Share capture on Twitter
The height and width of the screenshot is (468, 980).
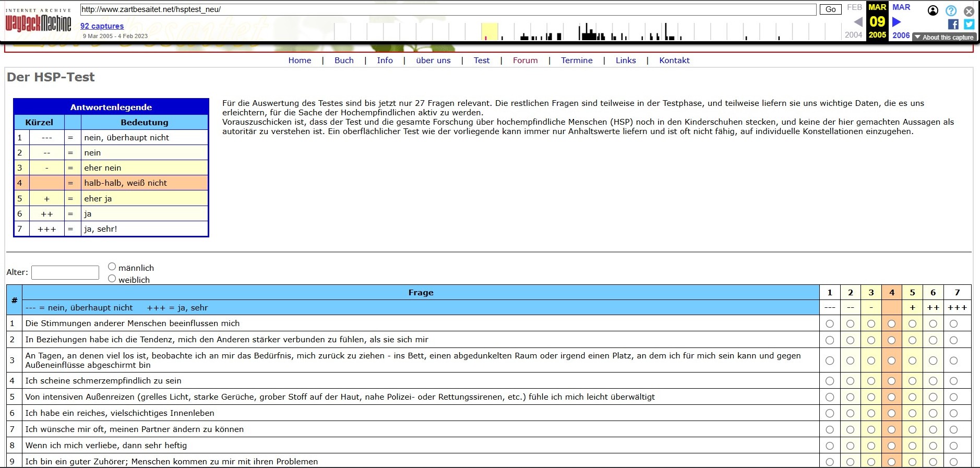pyautogui.click(x=969, y=24)
